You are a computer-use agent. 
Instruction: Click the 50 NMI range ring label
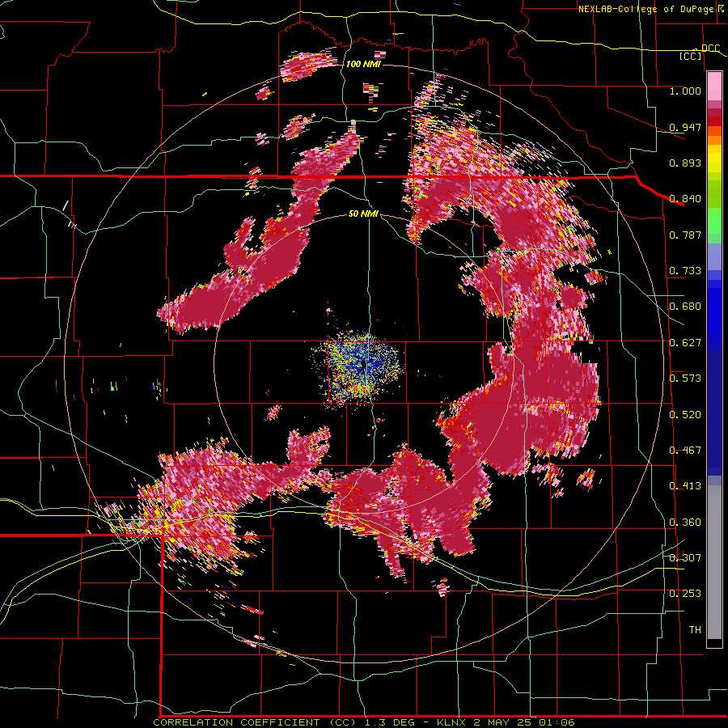click(x=363, y=214)
